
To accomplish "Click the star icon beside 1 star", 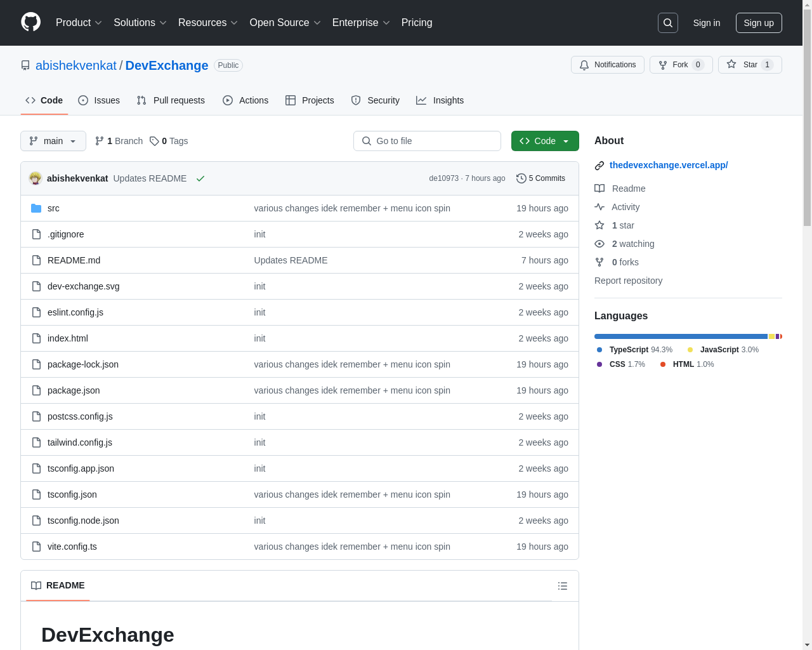I will click(x=599, y=225).
